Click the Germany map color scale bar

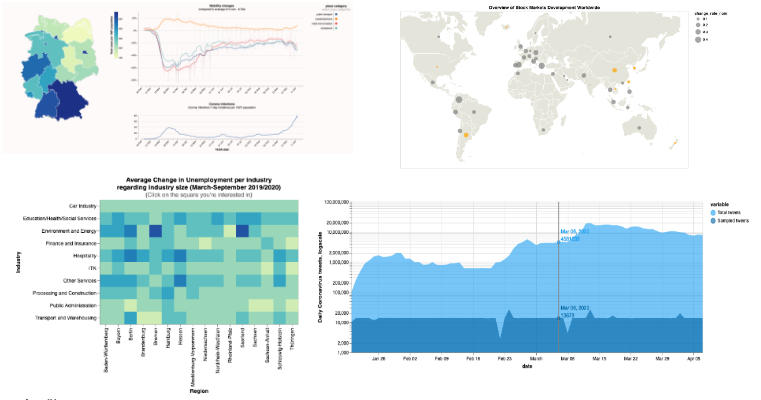click(x=117, y=37)
